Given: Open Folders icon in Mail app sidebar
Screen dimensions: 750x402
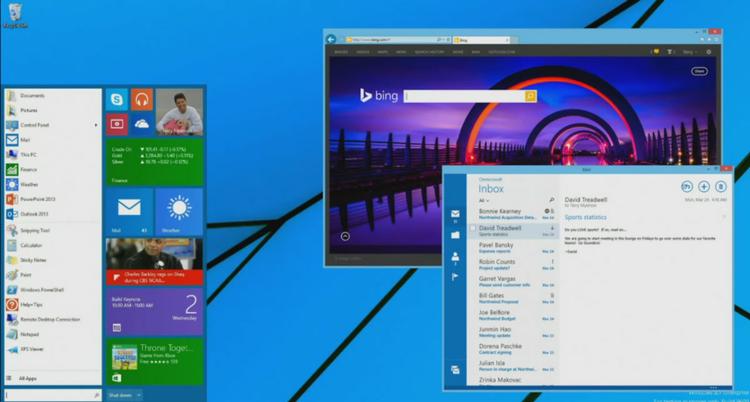Looking at the screenshot, I should point(455,235).
